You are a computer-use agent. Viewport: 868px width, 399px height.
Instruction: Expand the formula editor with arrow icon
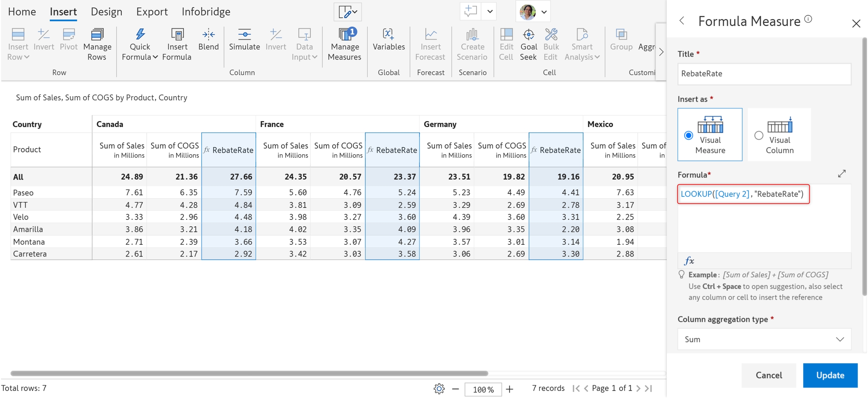tap(842, 173)
